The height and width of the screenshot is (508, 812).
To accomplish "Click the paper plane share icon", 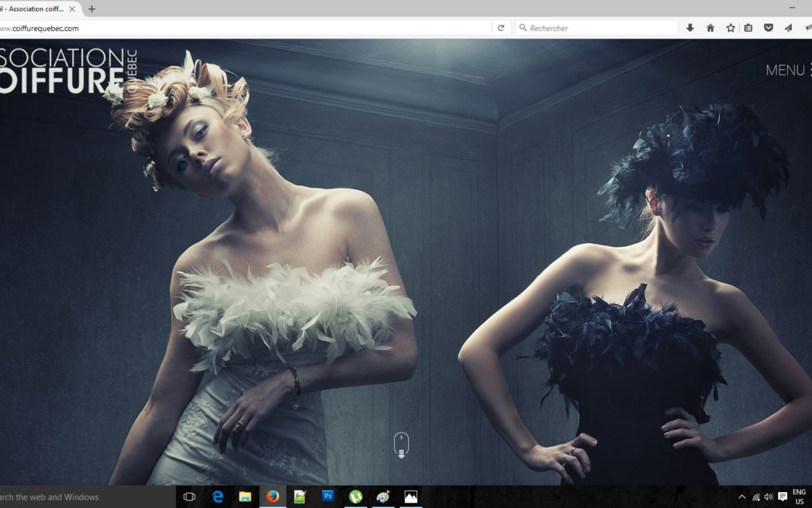I will point(788,28).
